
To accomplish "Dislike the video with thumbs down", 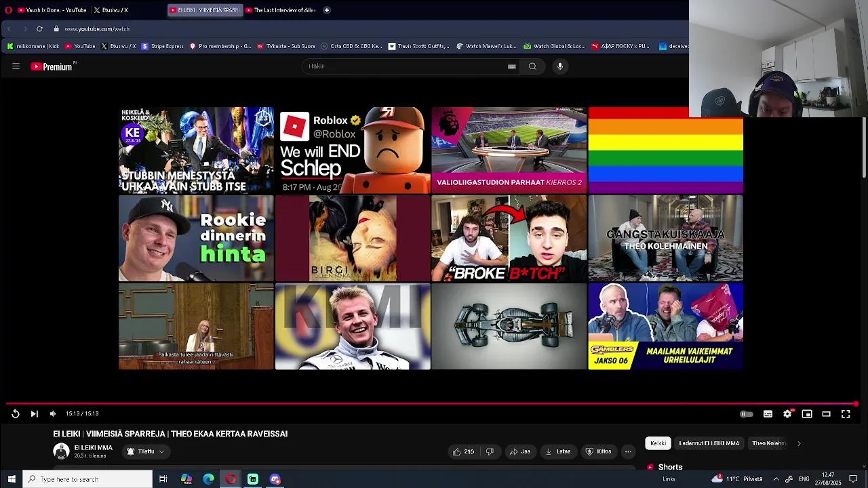I will tap(490, 451).
